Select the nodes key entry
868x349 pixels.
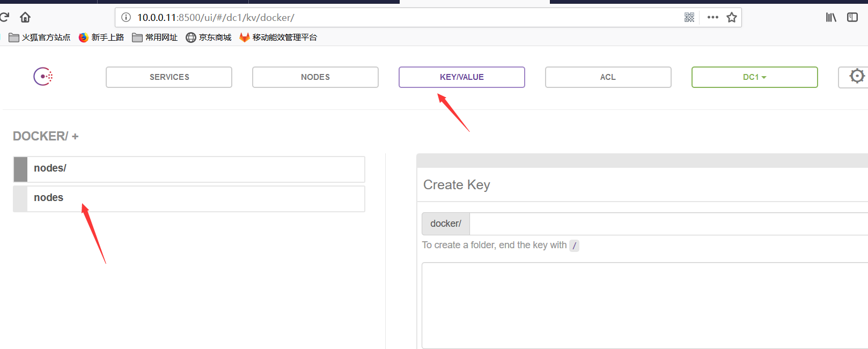(189, 199)
